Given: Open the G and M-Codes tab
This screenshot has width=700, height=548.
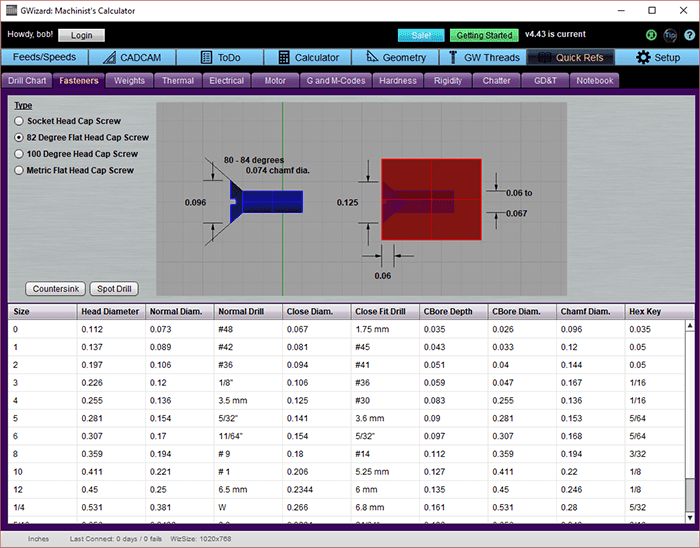Looking at the screenshot, I should pos(336,81).
